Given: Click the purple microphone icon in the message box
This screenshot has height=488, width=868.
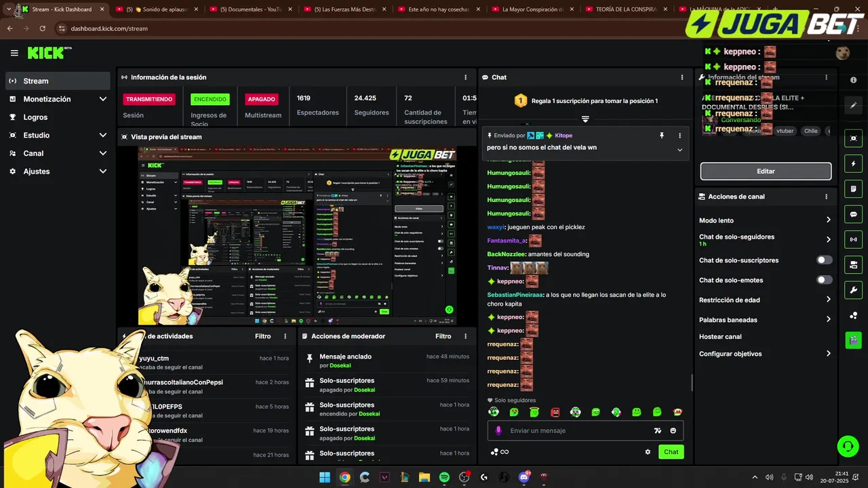Looking at the screenshot, I should point(498,430).
